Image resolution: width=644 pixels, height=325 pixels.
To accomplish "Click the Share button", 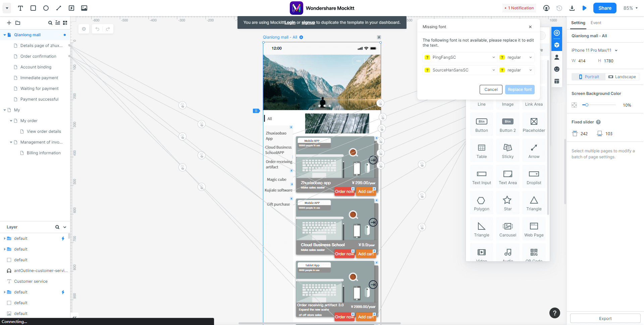I will 605,8.
